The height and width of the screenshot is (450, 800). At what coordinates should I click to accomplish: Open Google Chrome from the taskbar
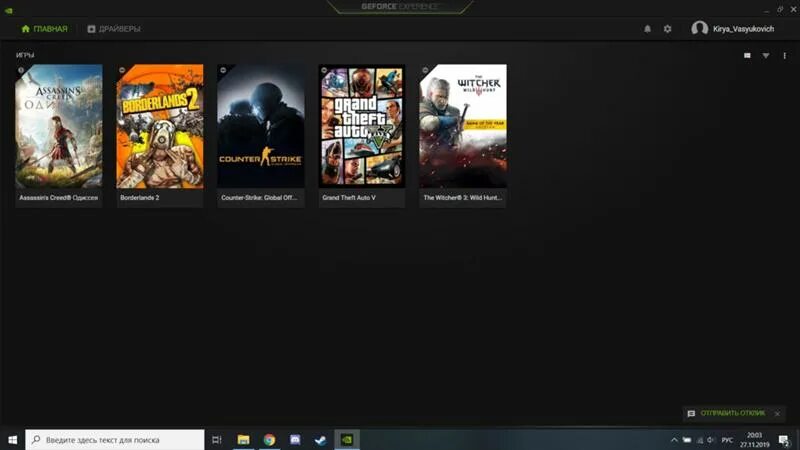269,440
